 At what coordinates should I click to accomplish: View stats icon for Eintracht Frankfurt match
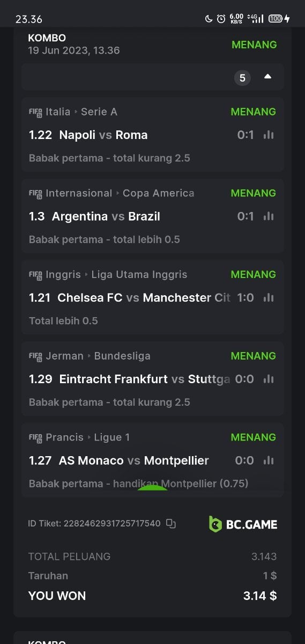coord(269,379)
